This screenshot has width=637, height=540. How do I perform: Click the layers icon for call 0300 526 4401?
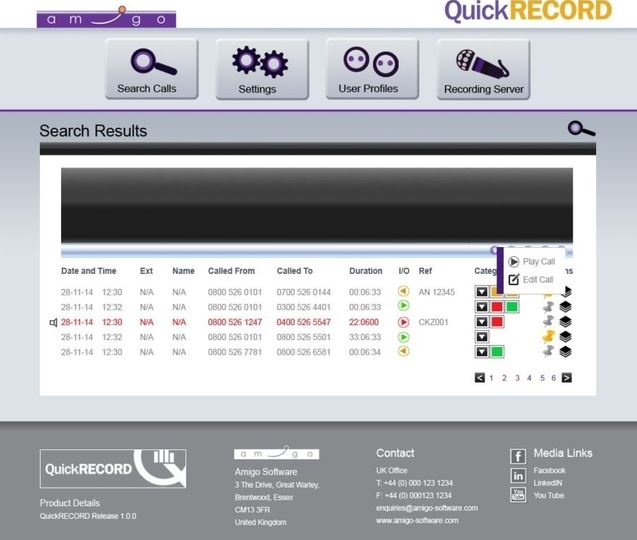(566, 307)
